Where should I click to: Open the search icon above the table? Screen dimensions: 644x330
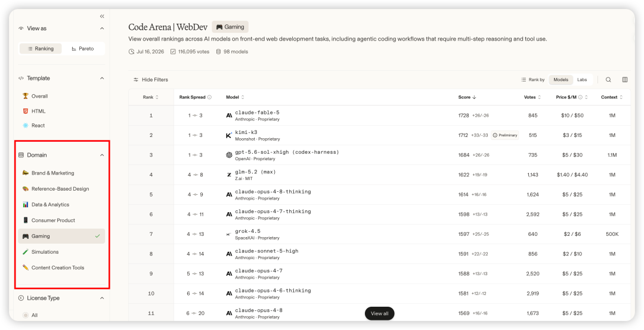click(x=608, y=80)
